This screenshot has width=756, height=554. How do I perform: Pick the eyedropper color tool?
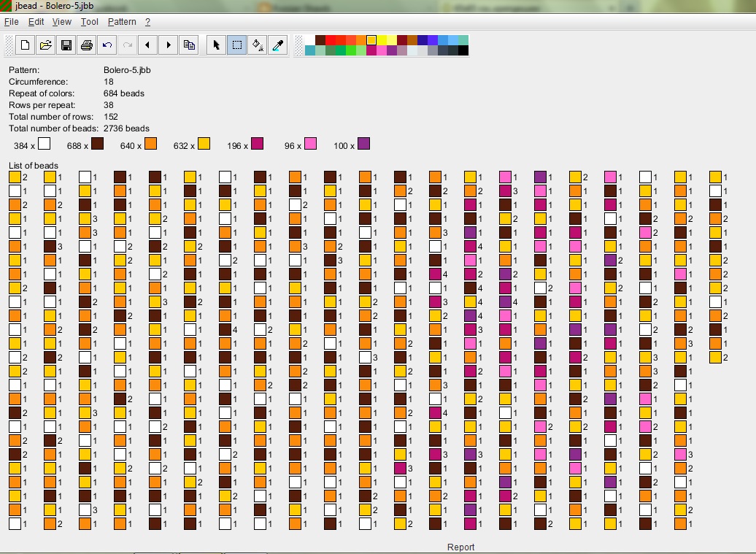pyautogui.click(x=278, y=45)
